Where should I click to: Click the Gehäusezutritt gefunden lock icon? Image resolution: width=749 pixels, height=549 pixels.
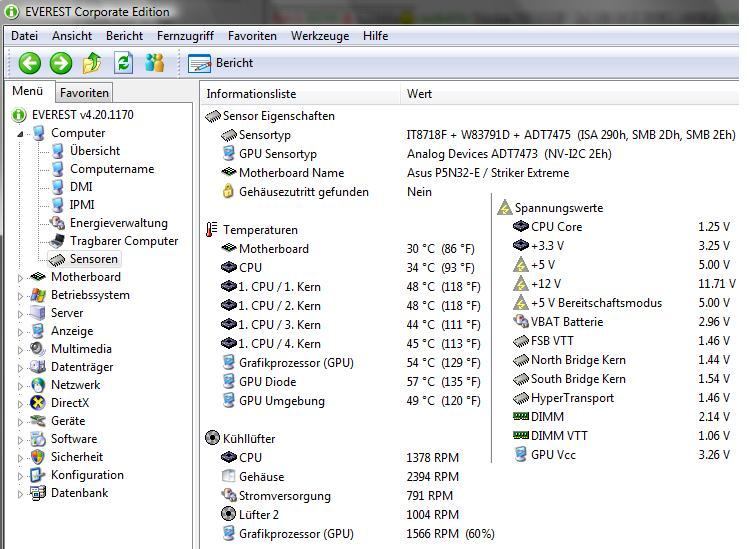point(228,191)
